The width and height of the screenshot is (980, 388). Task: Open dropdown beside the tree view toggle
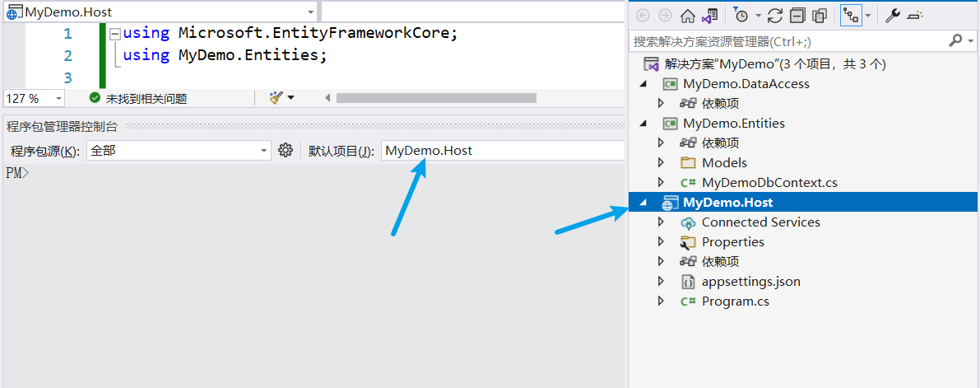click(x=867, y=16)
